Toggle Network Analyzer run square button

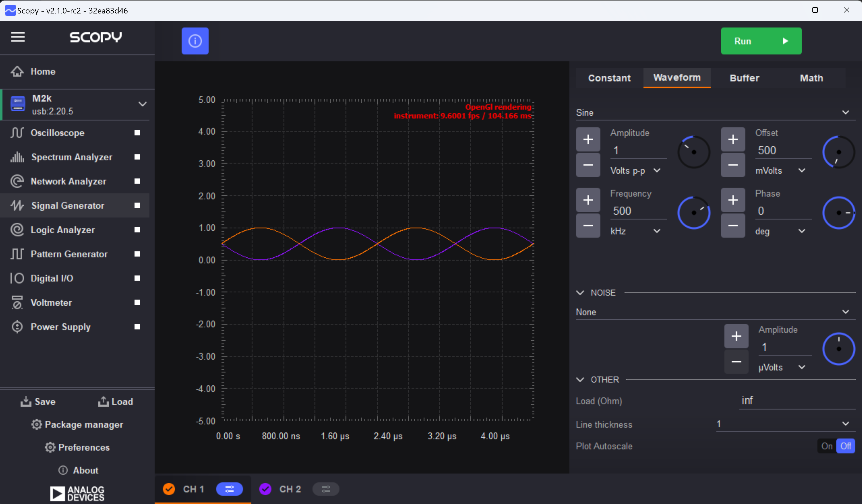137,181
